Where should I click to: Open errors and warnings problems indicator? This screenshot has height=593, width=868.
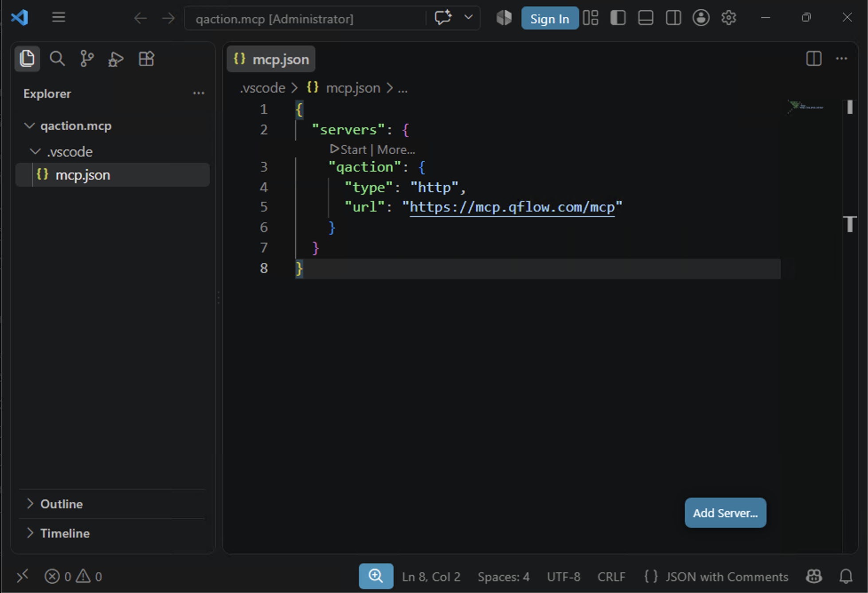point(74,576)
